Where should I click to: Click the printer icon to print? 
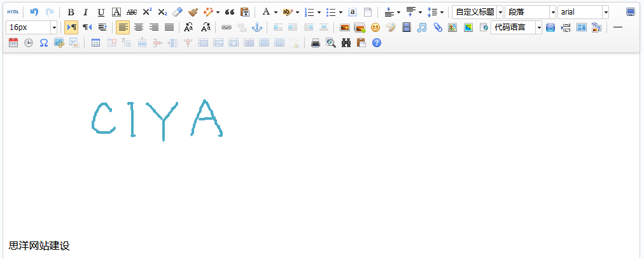(316, 43)
